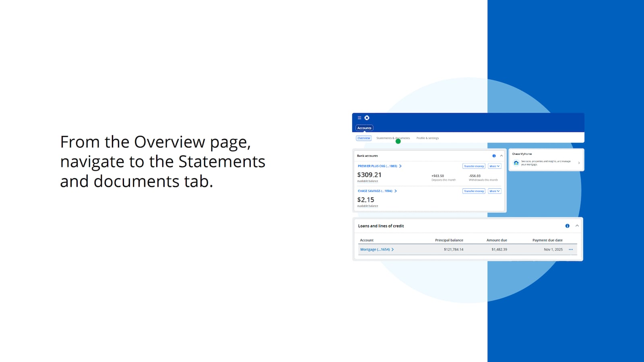644x362 pixels.
Task: Open the PREMIER PLUS CKG (...1865) account link
Action: (377, 166)
